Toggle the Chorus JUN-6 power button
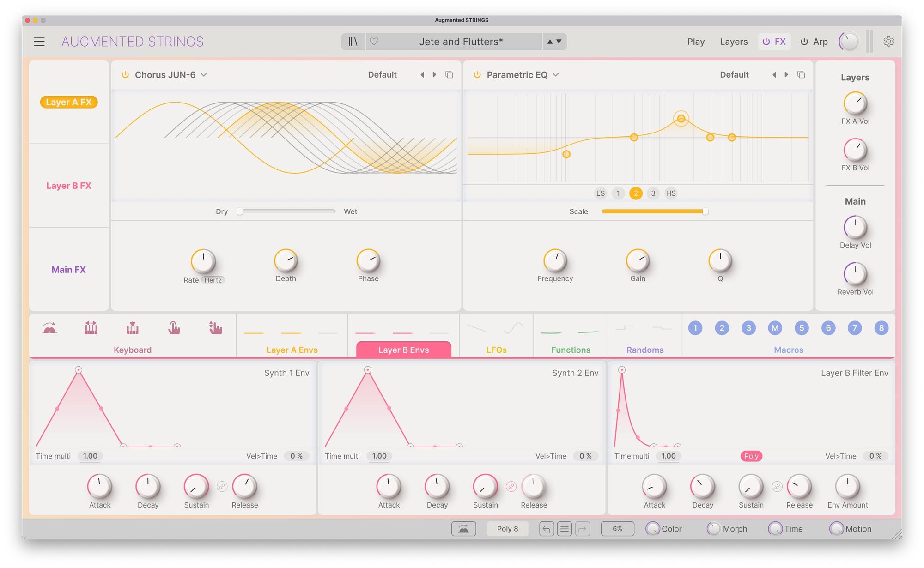The height and width of the screenshot is (568, 924). (125, 75)
